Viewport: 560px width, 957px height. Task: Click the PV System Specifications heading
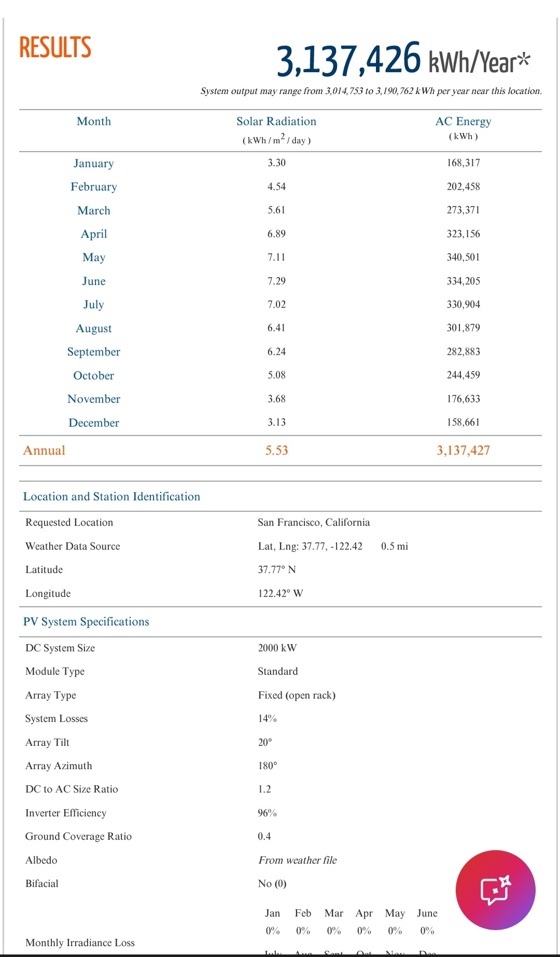tap(86, 622)
